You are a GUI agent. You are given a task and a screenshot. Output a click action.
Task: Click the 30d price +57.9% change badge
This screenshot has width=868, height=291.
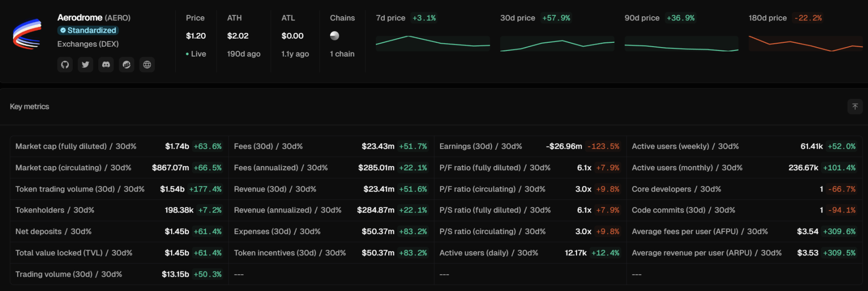[556, 18]
